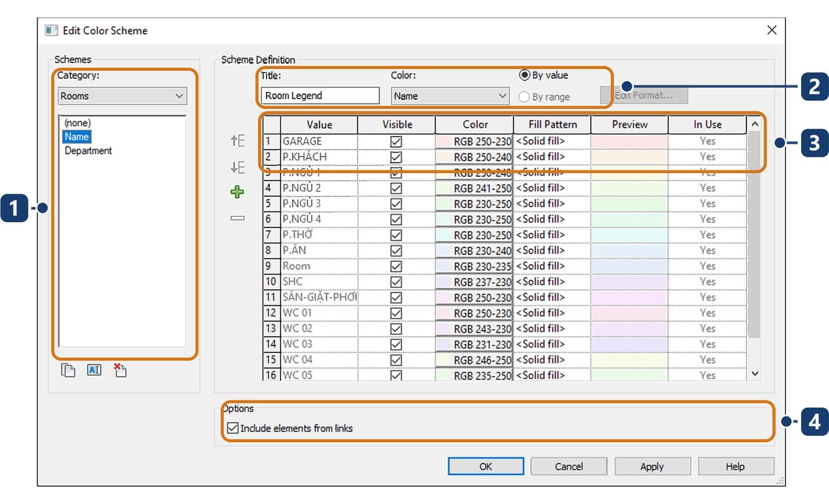The height and width of the screenshot is (504, 829).
Task: Click the P.THỜ preview color cell
Action: coord(629,235)
